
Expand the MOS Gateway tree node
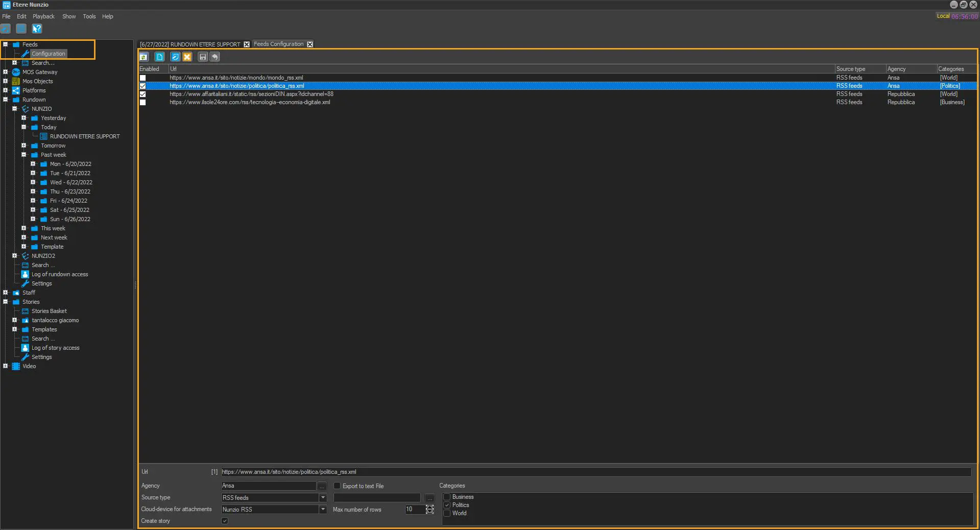(x=6, y=72)
